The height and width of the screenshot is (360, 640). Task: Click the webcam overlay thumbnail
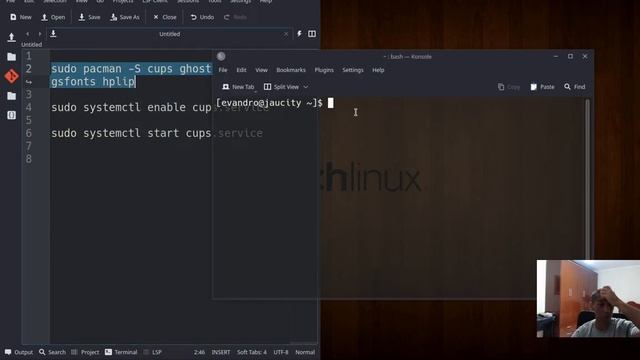coord(588,298)
